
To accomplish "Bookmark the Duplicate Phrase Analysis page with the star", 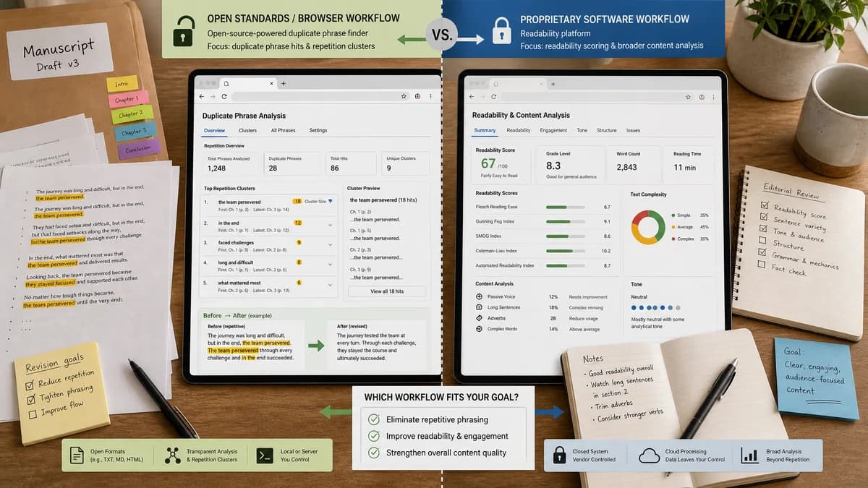I will pyautogui.click(x=404, y=96).
